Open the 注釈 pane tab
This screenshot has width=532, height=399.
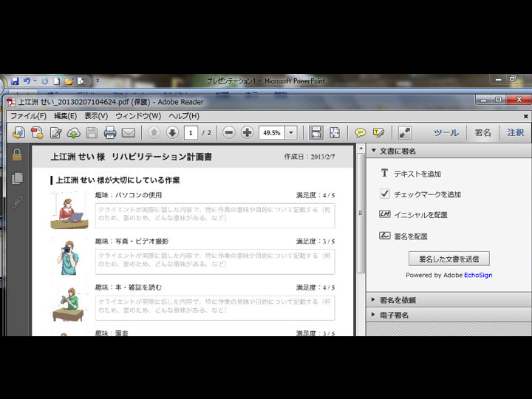[x=516, y=133]
